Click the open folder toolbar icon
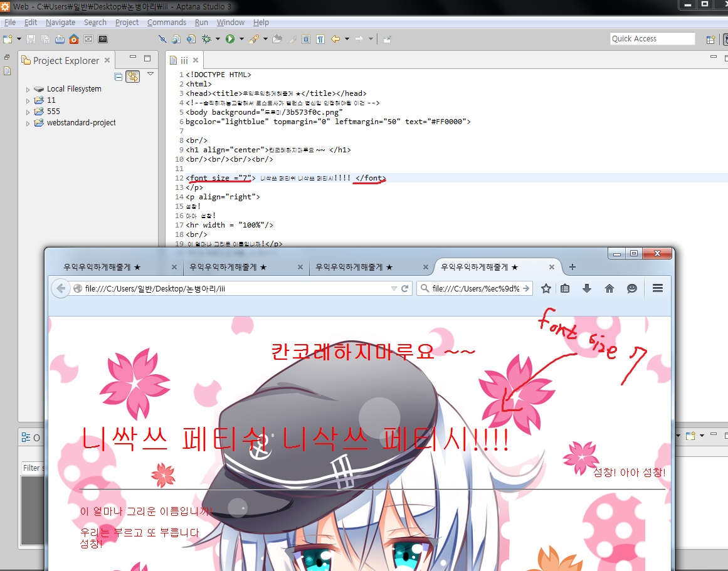The image size is (728, 571). (277, 39)
